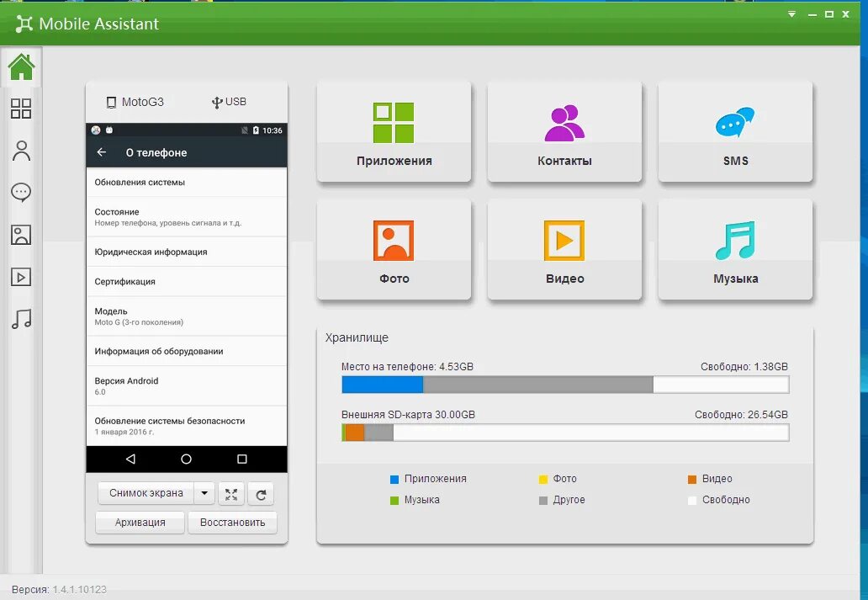Select Сертификация entry
Image resolution: width=868 pixels, height=600 pixels.
point(187,281)
